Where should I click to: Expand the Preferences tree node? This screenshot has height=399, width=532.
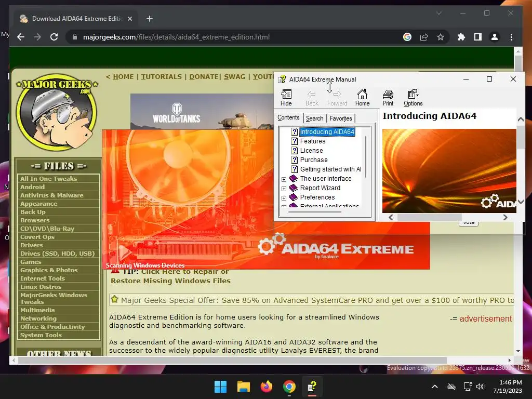point(284,198)
